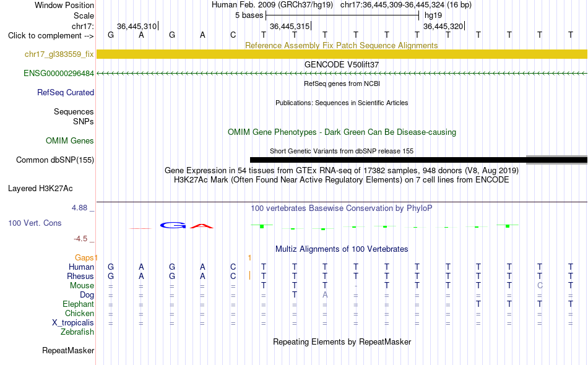Screen dimensions: 588x365
Task: Click Repeating Elements by RepeatMasker title
Action: point(342,341)
